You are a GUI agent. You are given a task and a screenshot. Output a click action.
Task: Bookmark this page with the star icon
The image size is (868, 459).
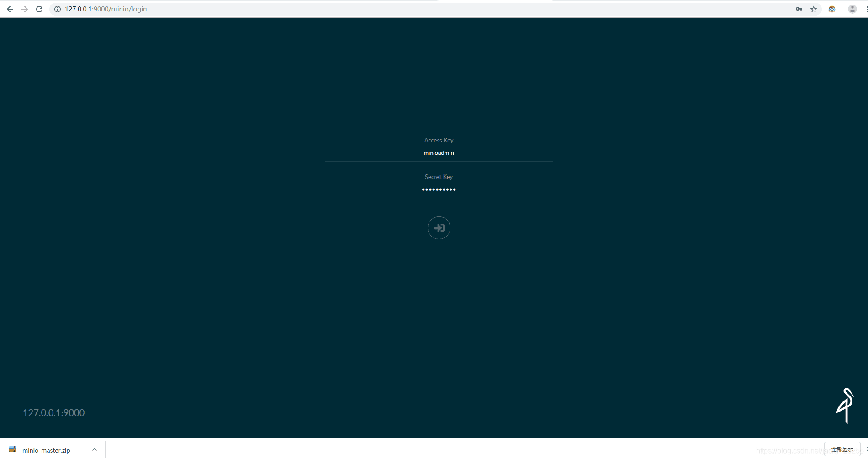(x=814, y=9)
